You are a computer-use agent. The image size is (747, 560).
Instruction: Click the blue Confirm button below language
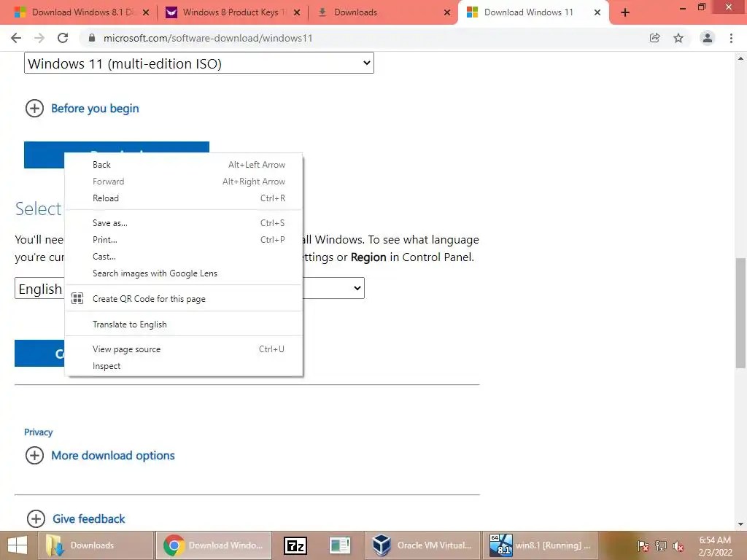(39, 353)
